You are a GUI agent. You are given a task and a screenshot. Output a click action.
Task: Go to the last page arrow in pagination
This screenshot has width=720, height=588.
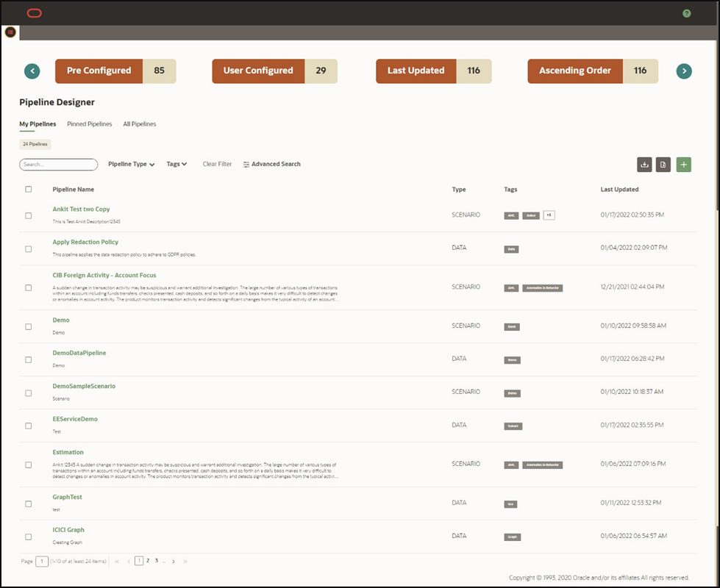(185, 562)
